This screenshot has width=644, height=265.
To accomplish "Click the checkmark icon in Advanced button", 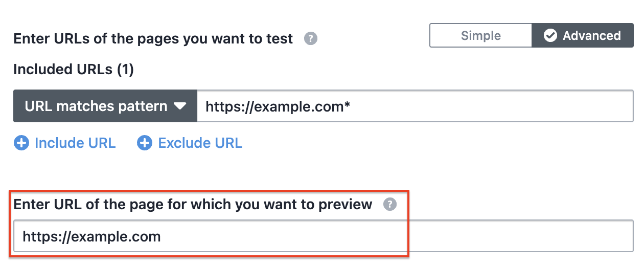I will [550, 35].
